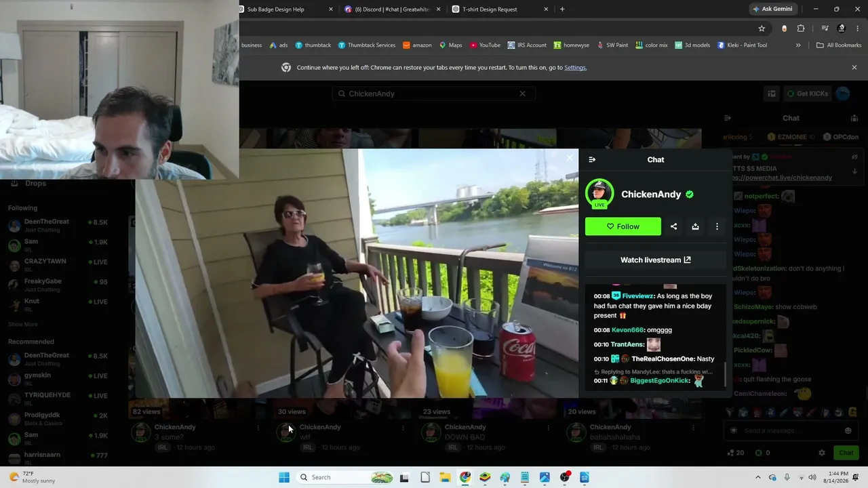Open the weather widget showing 72°F
Screen dimensions: 868x488
(x=31, y=477)
